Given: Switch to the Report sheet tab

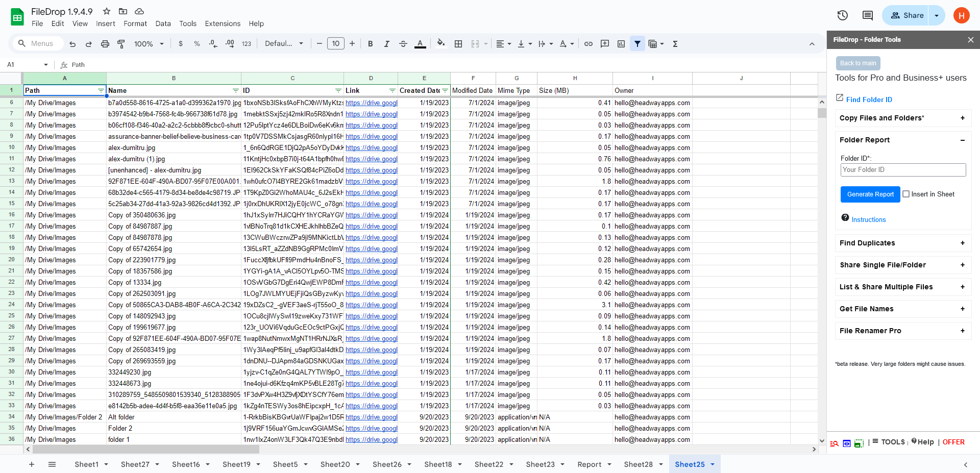Looking at the screenshot, I should tap(589, 464).
